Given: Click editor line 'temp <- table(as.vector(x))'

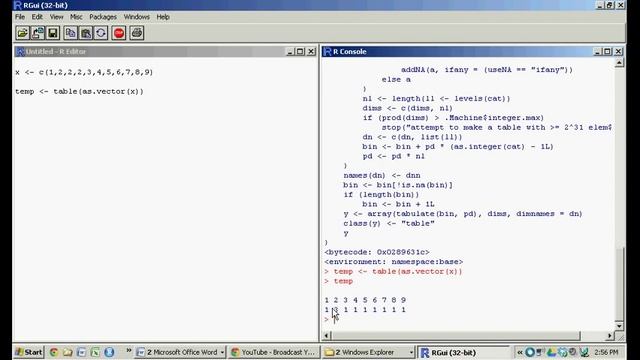Looking at the screenshot, I should [79, 91].
